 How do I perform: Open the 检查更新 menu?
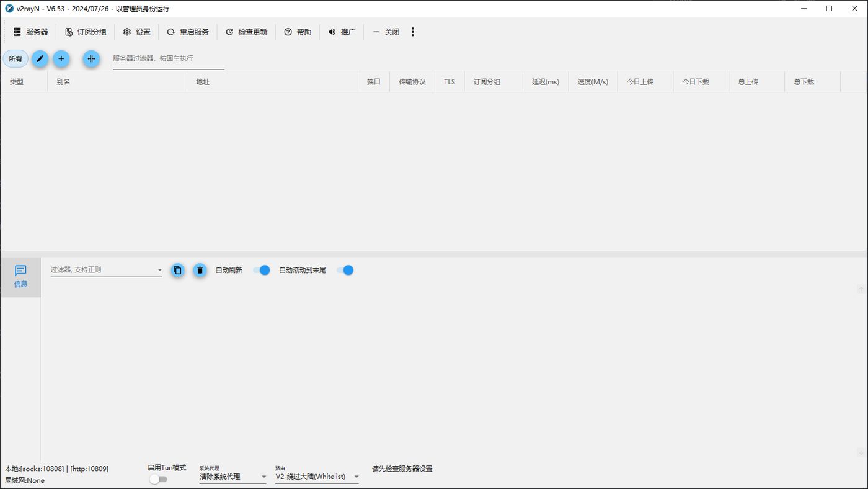(247, 32)
